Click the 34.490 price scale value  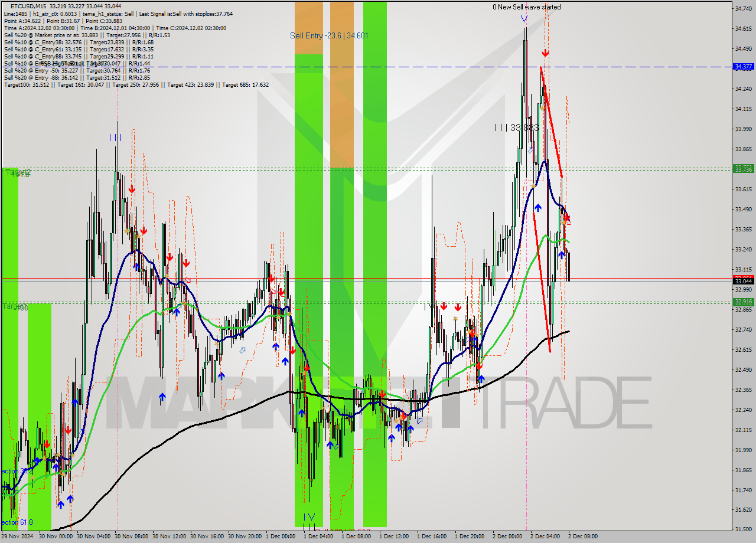[x=743, y=48]
